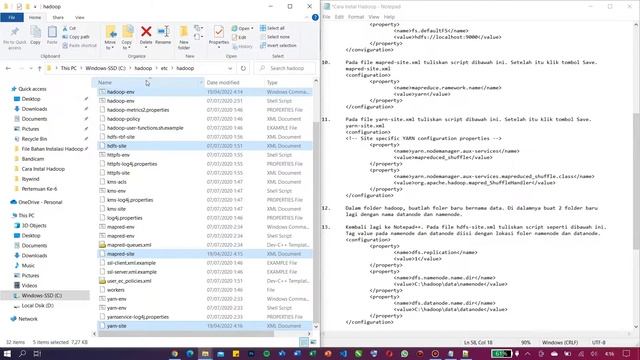Click the Refresh button in address bar
Image resolution: width=640 pixels, height=360 pixels.
tap(243, 68)
